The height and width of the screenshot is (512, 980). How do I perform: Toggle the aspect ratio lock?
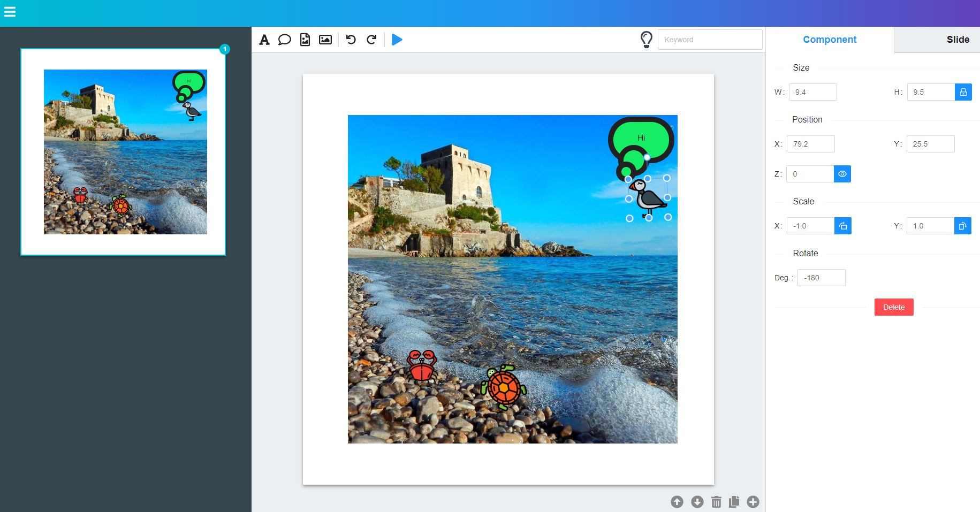pyautogui.click(x=963, y=92)
